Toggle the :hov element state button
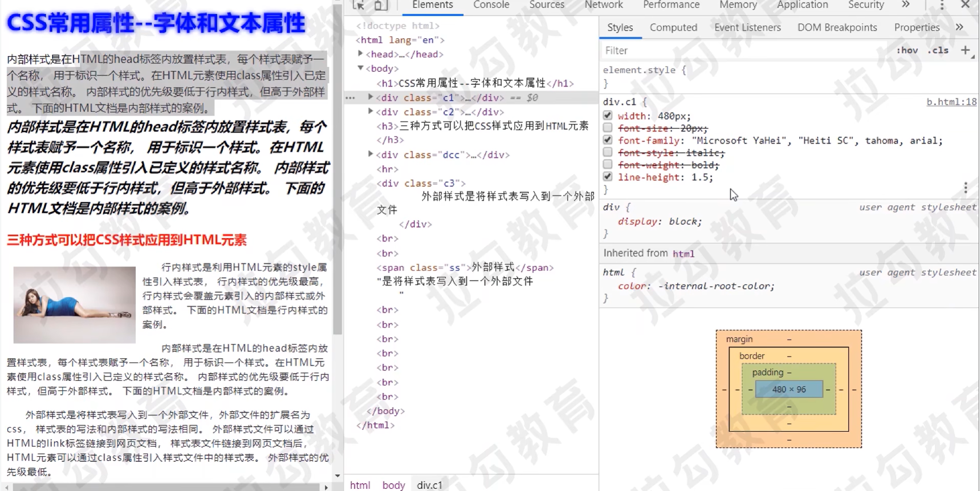Image resolution: width=980 pixels, height=491 pixels. [907, 51]
